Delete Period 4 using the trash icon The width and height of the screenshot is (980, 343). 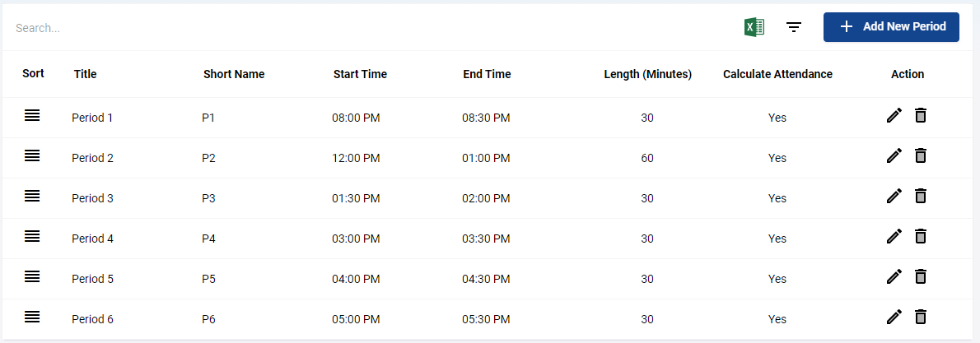pos(920,236)
